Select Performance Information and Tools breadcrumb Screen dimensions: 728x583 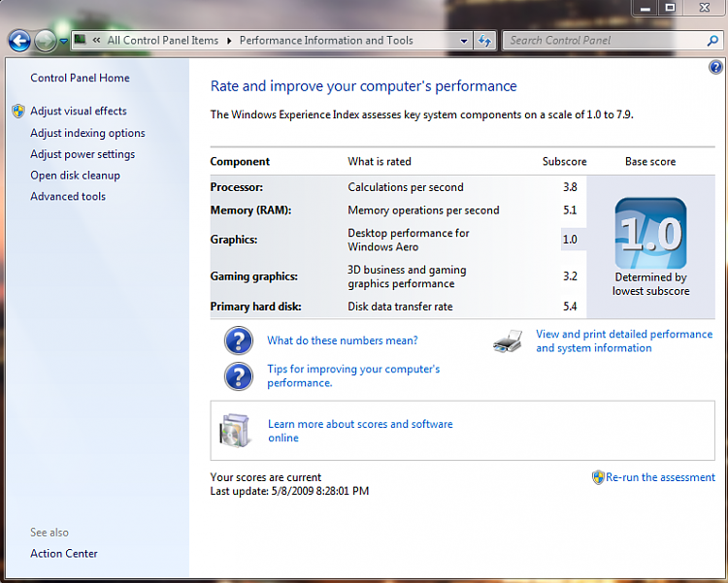(326, 41)
